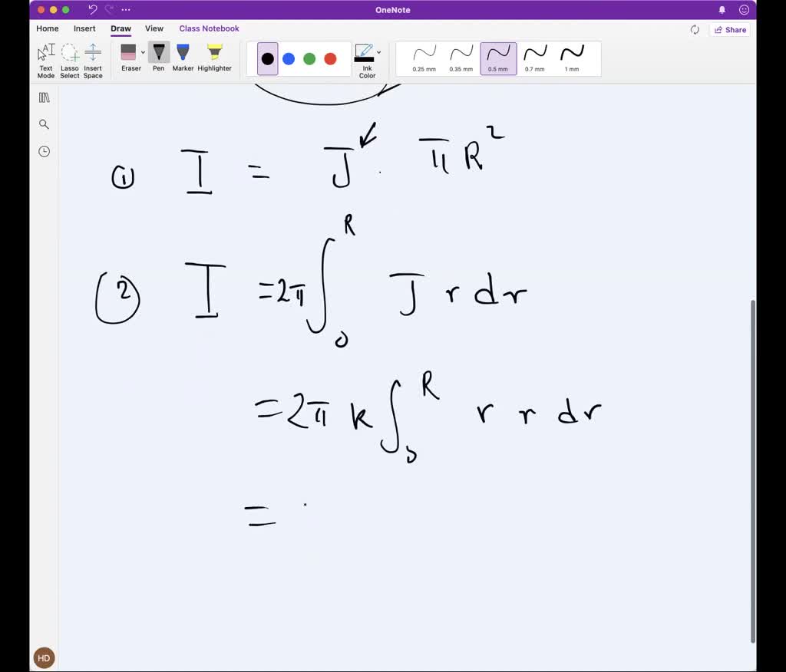
Task: Select the blue ink color swatch
Action: tap(289, 58)
